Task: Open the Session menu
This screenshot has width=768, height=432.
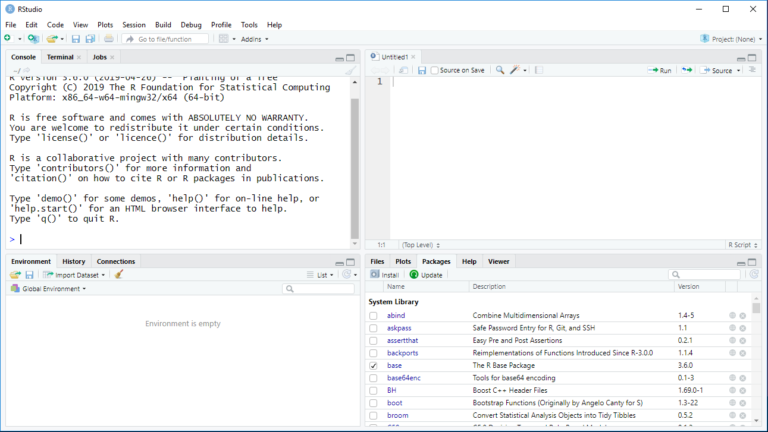Action: (133, 24)
